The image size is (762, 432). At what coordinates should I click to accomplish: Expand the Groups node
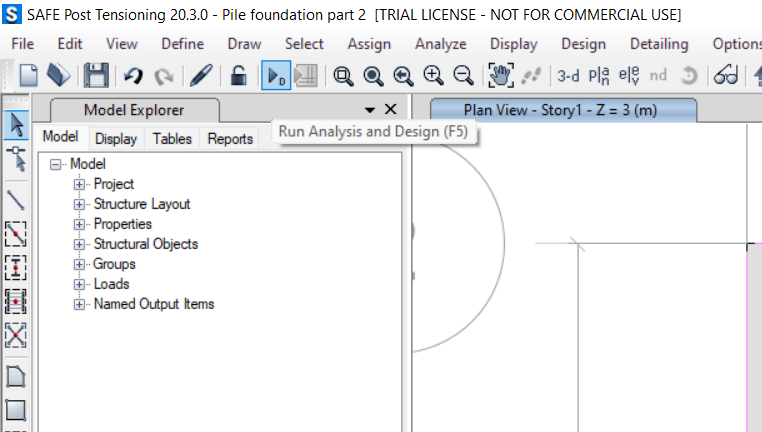pos(79,264)
